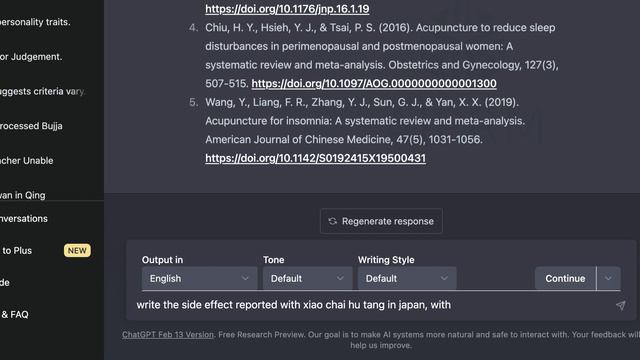640x360 pixels.
Task: Open the 'van in Qing' chat in sidebar
Action: coord(23,195)
